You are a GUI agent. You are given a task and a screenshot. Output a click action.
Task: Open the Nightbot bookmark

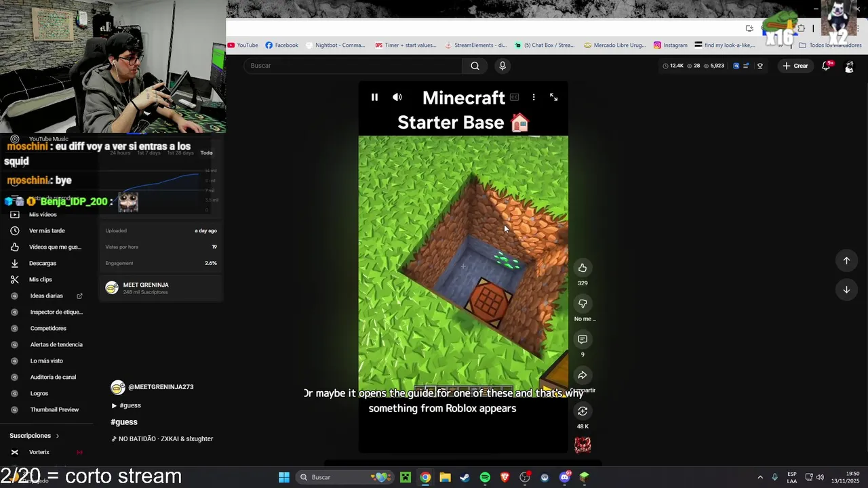click(x=336, y=45)
